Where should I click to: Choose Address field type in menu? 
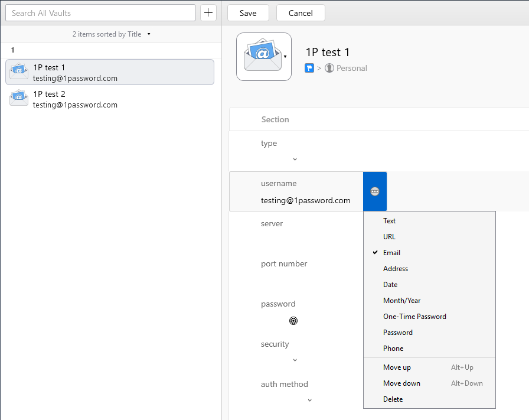pos(429,269)
